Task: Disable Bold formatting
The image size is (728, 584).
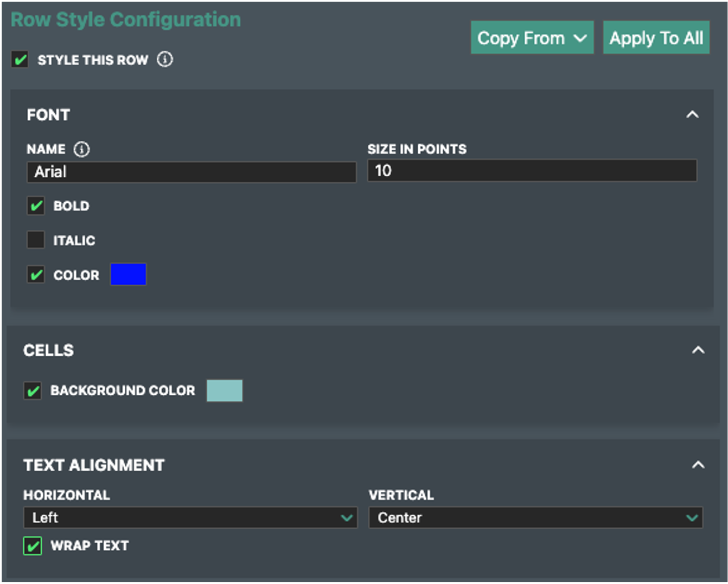Action: (36, 206)
